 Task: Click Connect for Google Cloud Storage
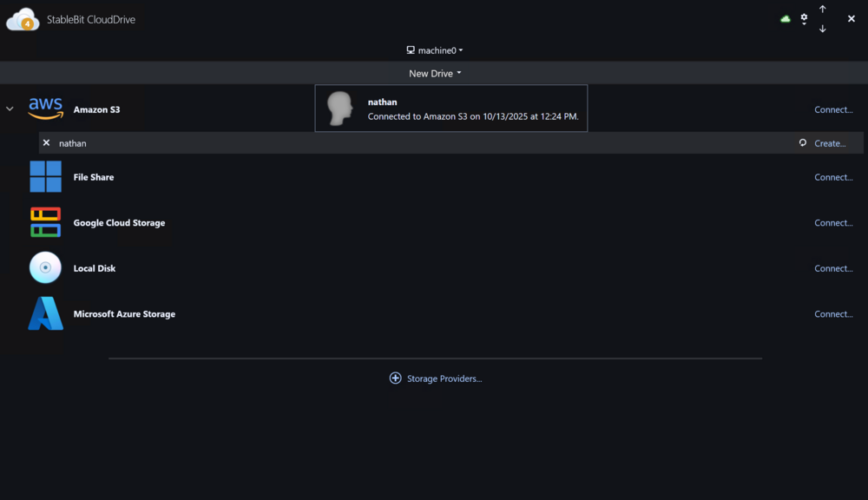pyautogui.click(x=833, y=222)
